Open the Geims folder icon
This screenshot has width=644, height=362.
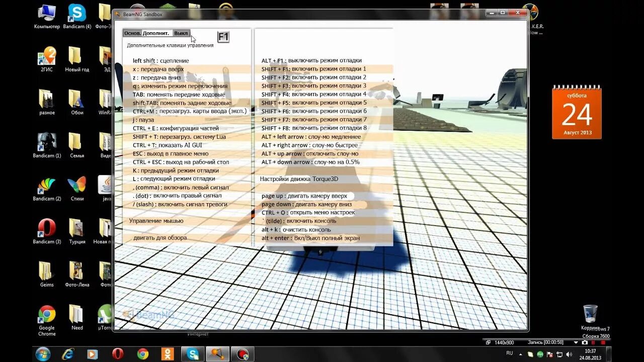coord(47,275)
